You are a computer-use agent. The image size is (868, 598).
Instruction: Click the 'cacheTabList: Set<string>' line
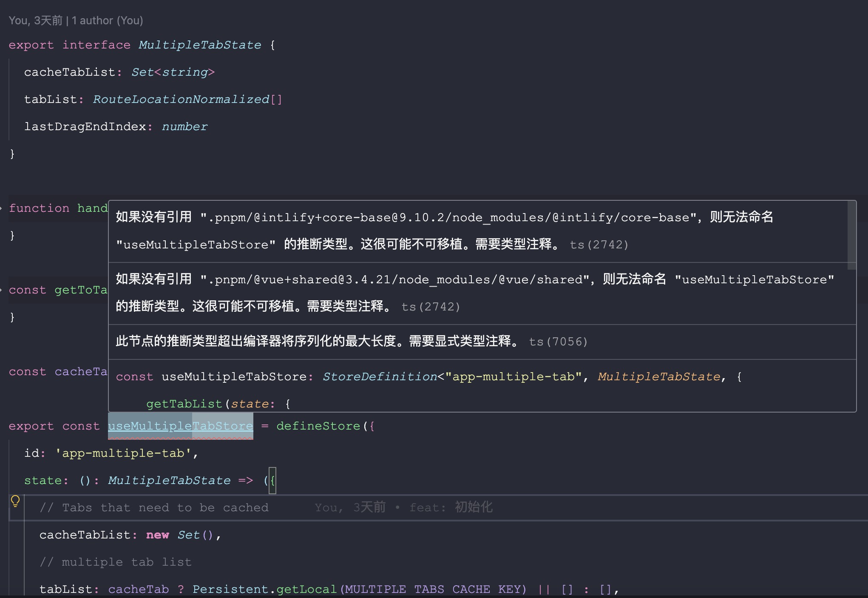[x=119, y=72]
